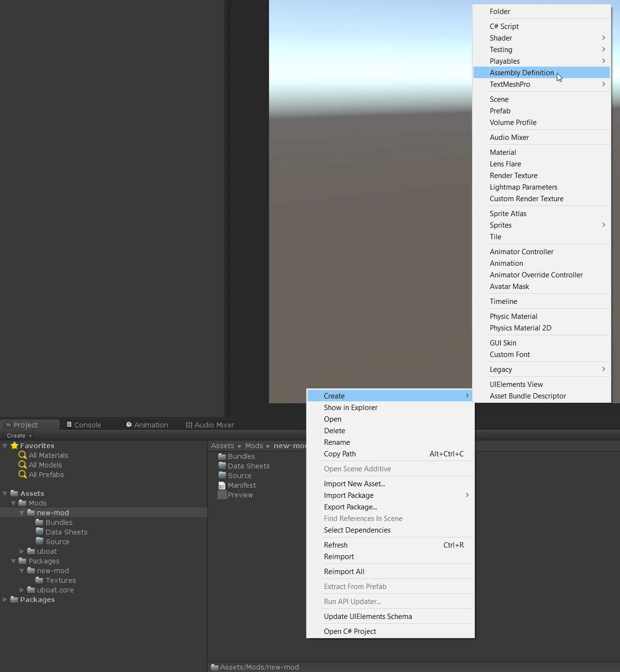Click the uboat folder icon in the tree
This screenshot has width=620, height=672.
tap(31, 551)
